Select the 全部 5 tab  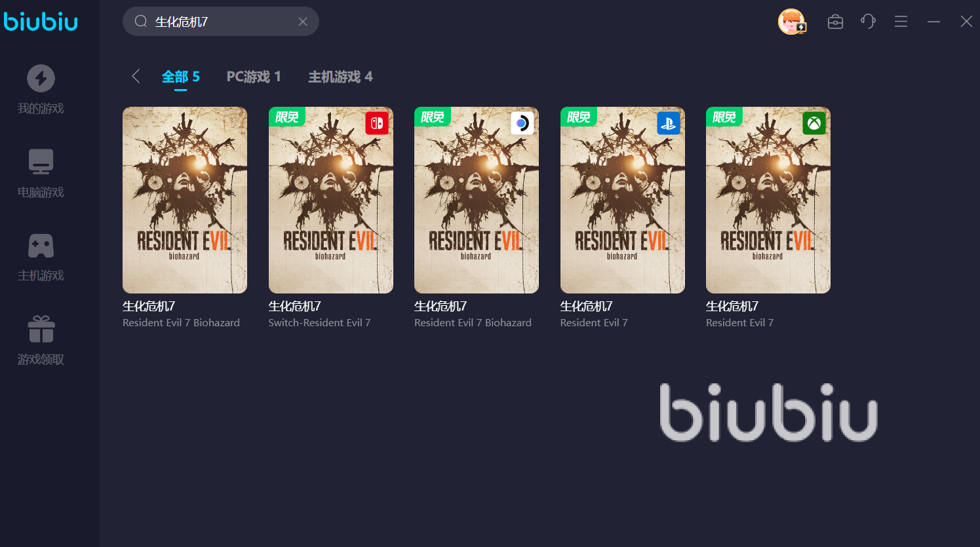(181, 77)
